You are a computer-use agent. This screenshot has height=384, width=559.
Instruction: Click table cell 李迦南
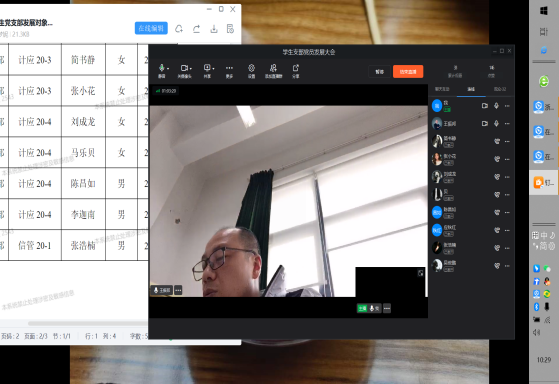click(x=83, y=215)
